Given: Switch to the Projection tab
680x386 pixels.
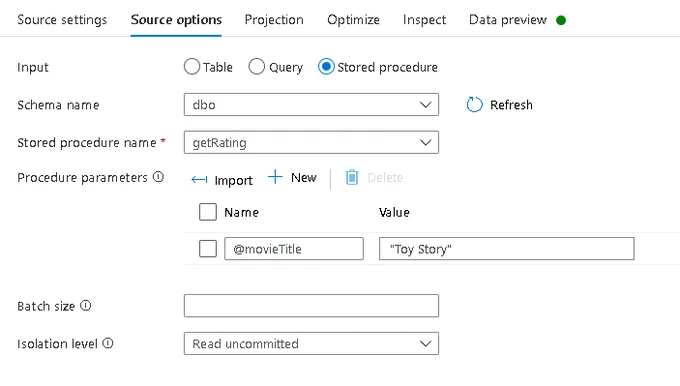Looking at the screenshot, I should (x=274, y=20).
